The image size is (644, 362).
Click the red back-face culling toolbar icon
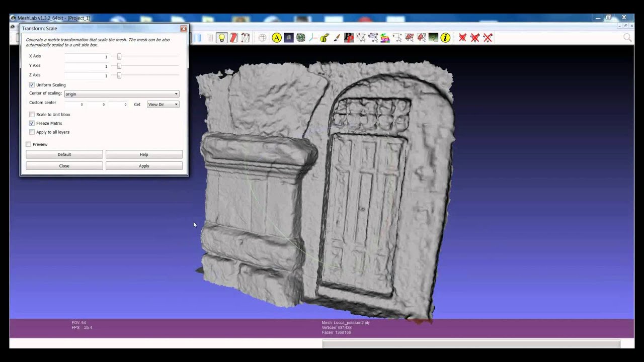click(233, 38)
